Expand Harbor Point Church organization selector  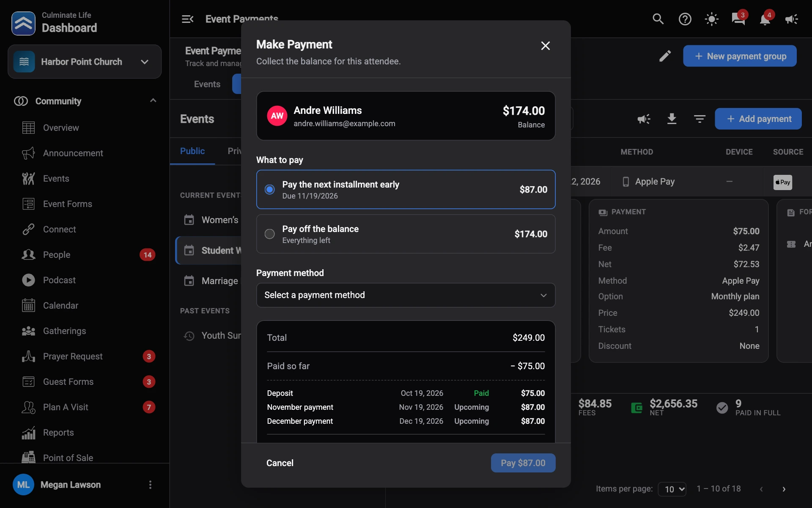pyautogui.click(x=85, y=62)
